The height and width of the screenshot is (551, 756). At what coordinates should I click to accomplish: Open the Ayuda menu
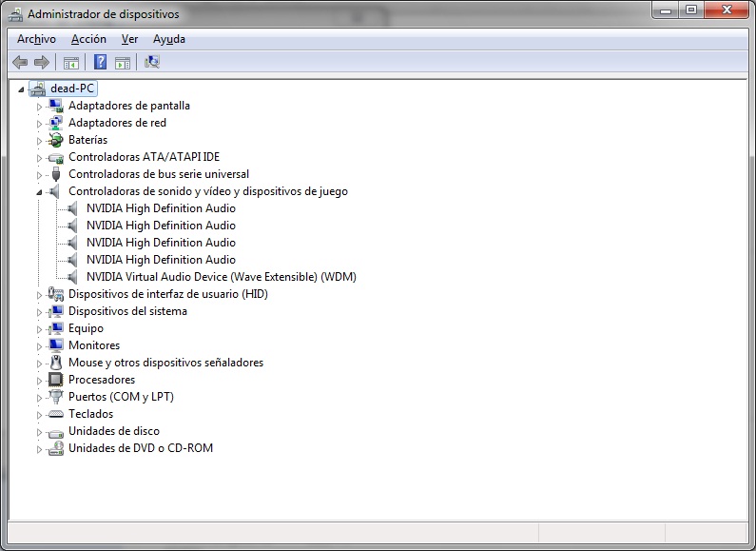[168, 39]
